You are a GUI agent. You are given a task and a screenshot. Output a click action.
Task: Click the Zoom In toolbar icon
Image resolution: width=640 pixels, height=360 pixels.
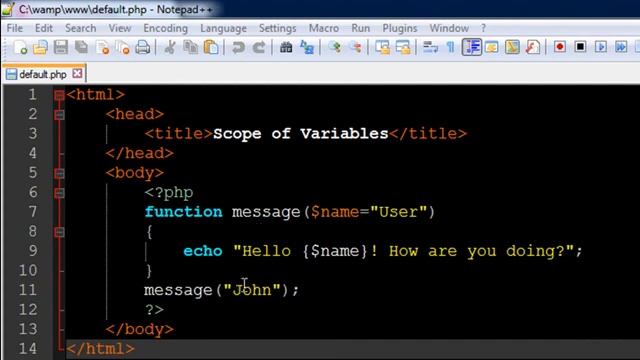click(335, 47)
